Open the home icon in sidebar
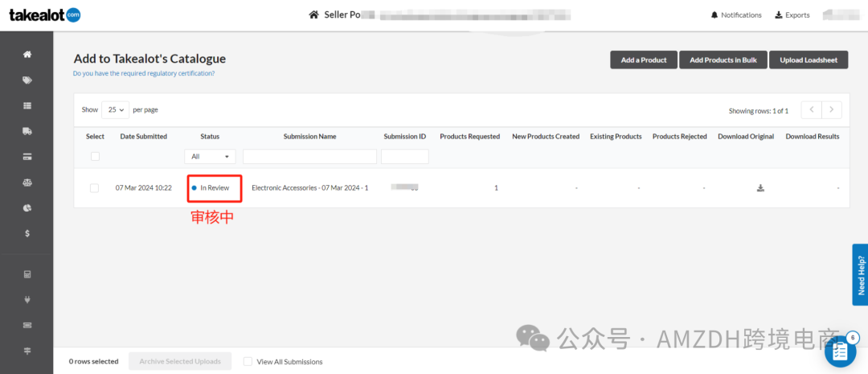The image size is (868, 374). pos(27,55)
